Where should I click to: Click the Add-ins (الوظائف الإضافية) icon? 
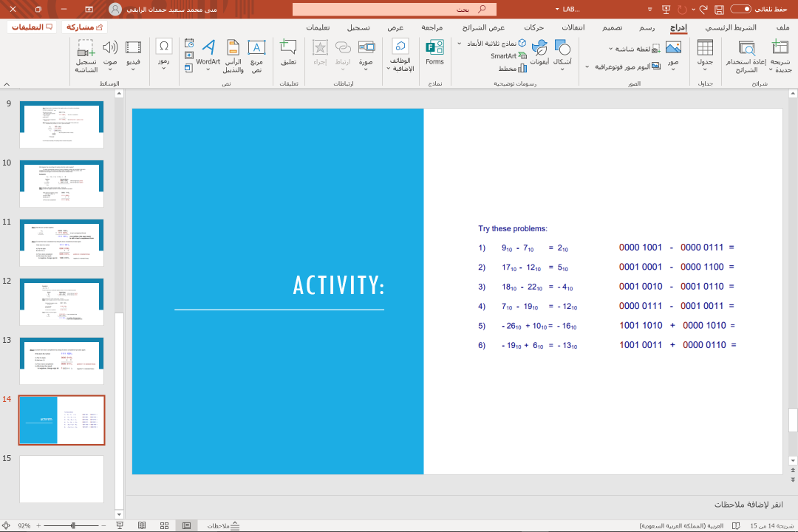pyautogui.click(x=400, y=47)
